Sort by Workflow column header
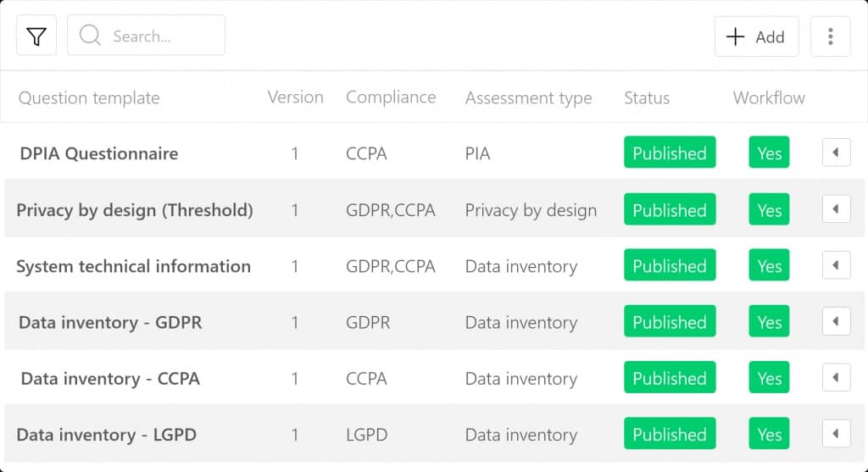This screenshot has width=868, height=472. [x=769, y=98]
